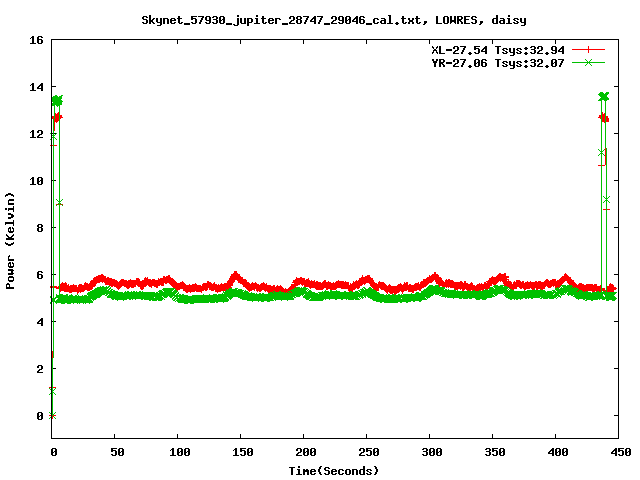Click the y-axis tick label 10
The image size is (640, 480).
click(x=36, y=181)
